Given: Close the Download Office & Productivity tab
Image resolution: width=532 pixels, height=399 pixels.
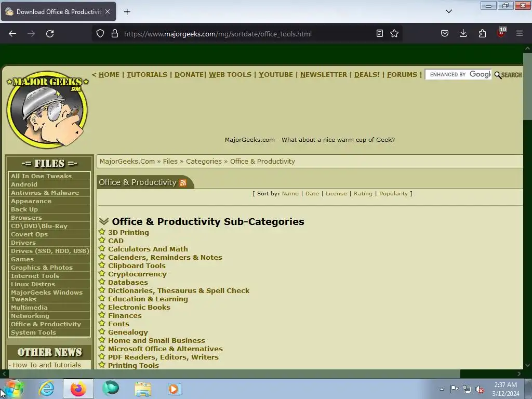Looking at the screenshot, I should point(108,11).
